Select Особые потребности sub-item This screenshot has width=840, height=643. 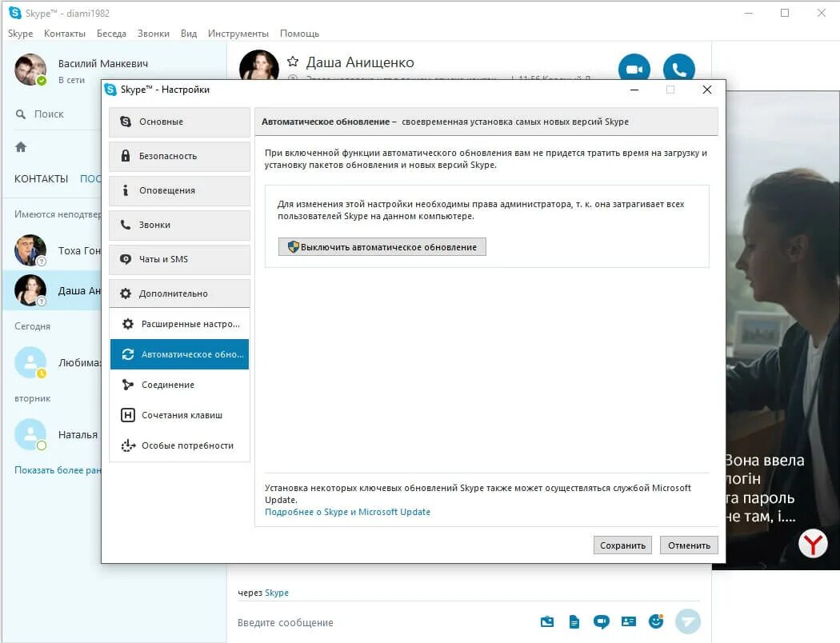(179, 445)
